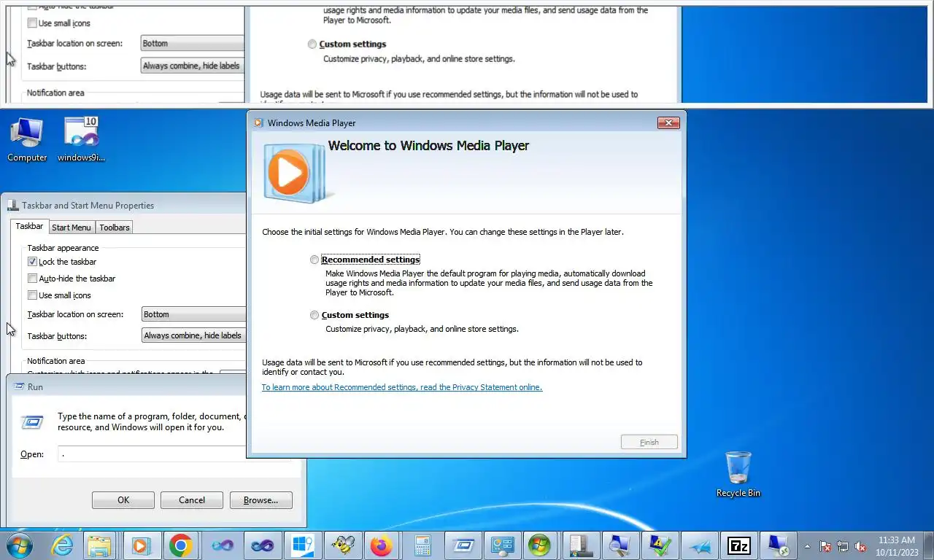Viewport: 934px width, 560px height.
Task: Click the infinity icon left of Windows 9 tile
Action: tap(262, 545)
